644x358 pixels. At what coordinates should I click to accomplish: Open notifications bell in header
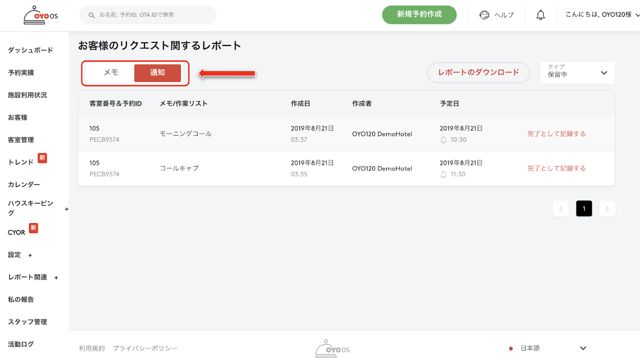[x=541, y=15]
